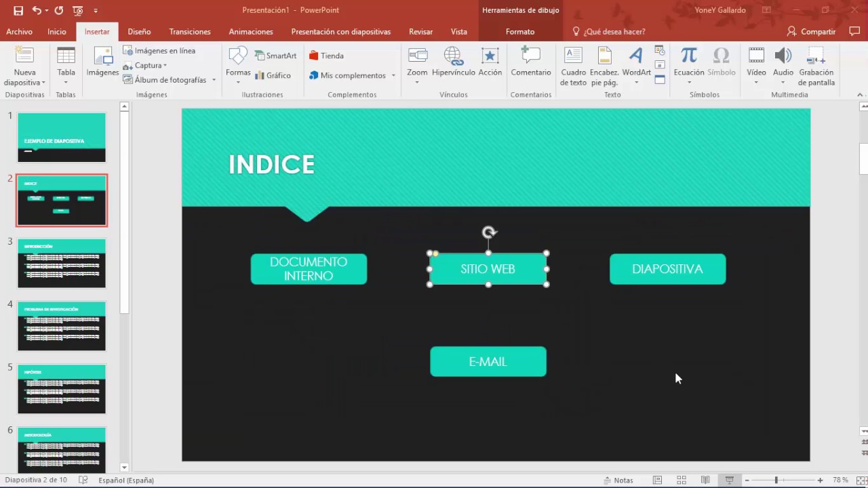The image size is (868, 488).
Task: Open the Tienda add-ins store
Action: (326, 56)
